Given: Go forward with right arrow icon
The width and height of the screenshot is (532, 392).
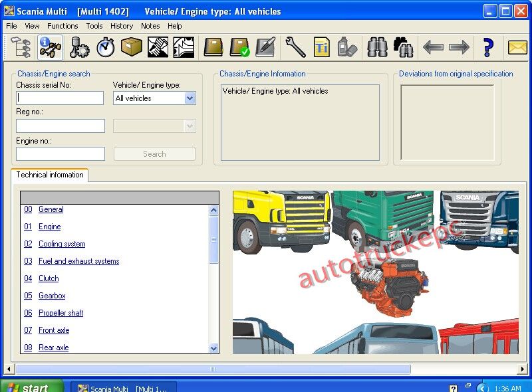Looking at the screenshot, I should pyautogui.click(x=459, y=47).
